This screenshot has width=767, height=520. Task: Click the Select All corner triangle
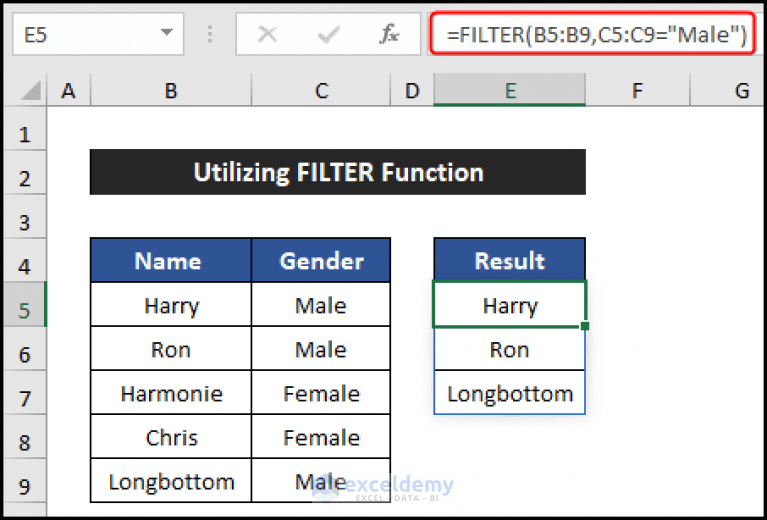click(30, 91)
